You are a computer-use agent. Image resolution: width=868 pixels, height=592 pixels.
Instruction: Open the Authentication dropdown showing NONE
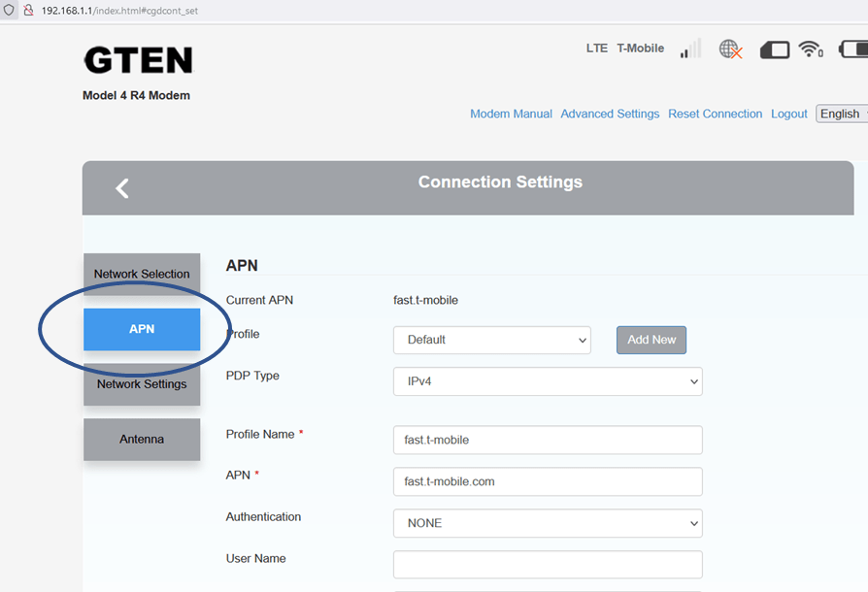547,523
